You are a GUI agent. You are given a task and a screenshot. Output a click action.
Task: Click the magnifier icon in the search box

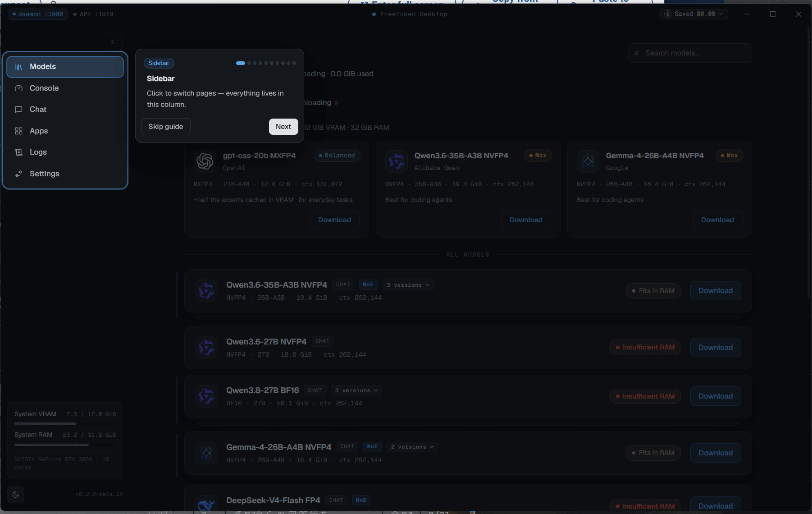637,53
